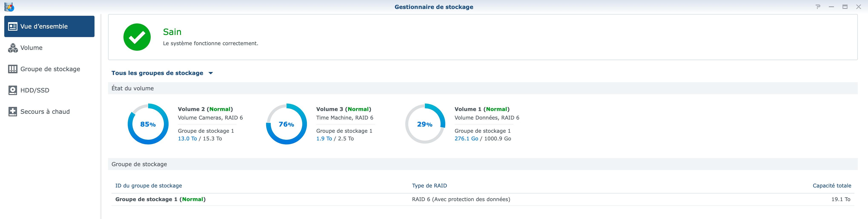The image size is (868, 219).
Task: Click the HDD/SSD drive icon
Action: point(13,91)
